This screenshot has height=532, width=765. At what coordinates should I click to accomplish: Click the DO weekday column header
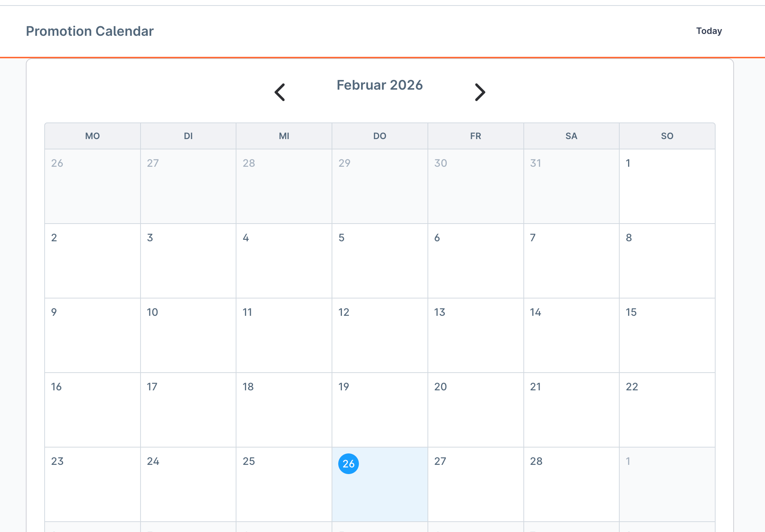(380, 136)
